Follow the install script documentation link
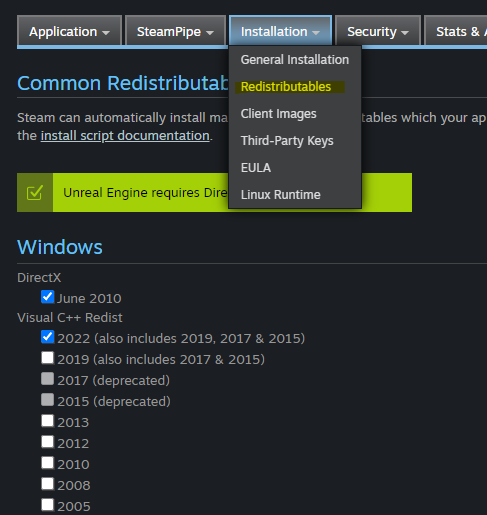 (125, 136)
